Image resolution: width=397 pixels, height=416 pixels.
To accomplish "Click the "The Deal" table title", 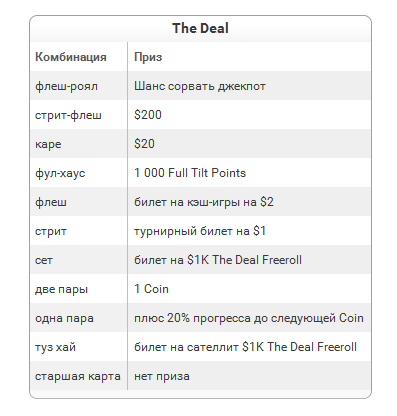I will [x=200, y=28].
